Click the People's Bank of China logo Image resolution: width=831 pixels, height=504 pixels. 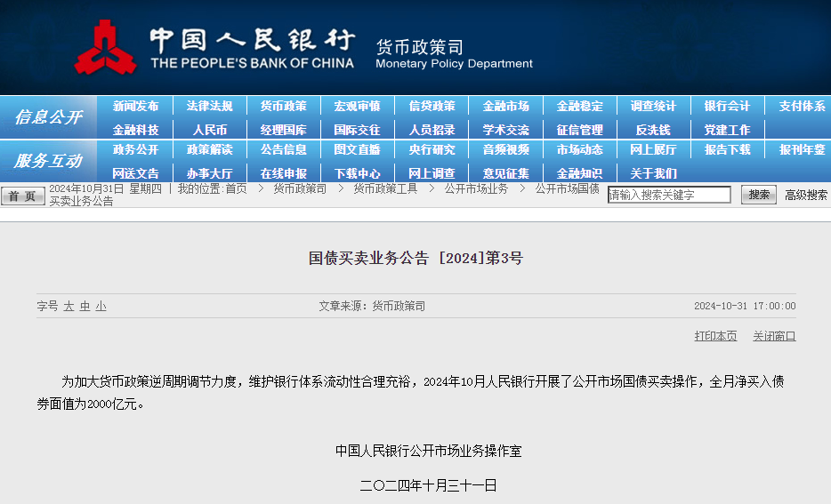[x=105, y=47]
